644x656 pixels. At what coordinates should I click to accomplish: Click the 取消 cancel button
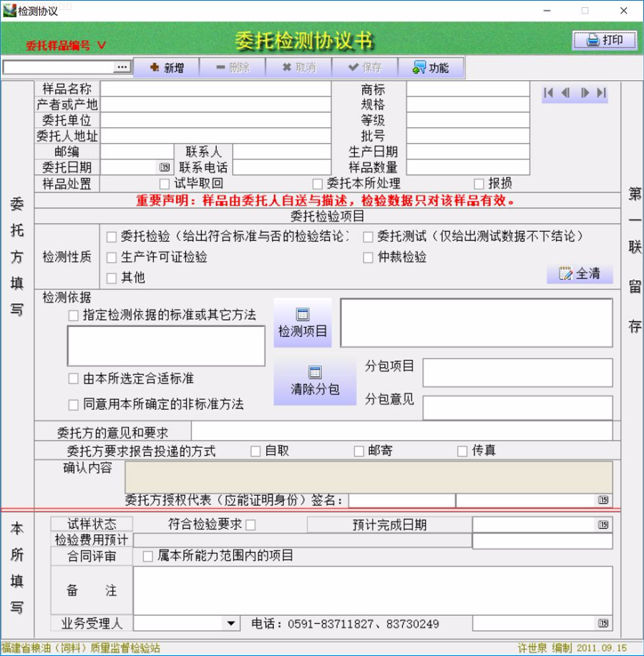point(299,67)
